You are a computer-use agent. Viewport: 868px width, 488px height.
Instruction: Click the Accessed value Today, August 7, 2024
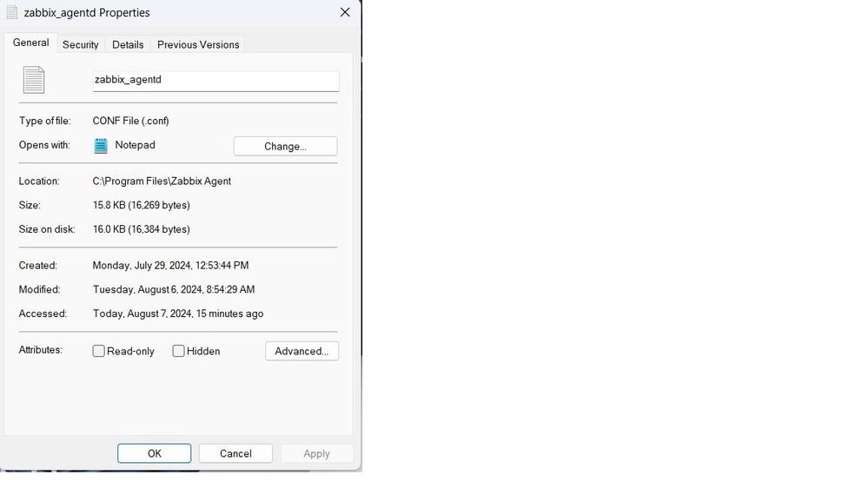coord(178,313)
